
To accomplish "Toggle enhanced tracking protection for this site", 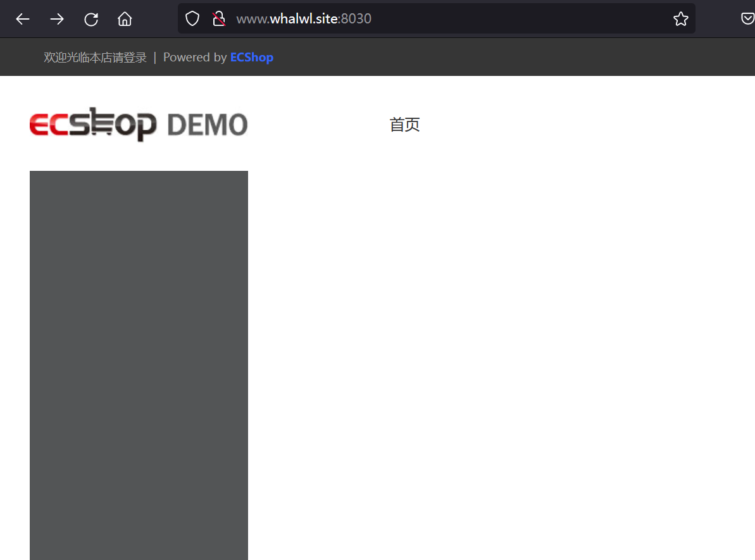I will 192,18.
